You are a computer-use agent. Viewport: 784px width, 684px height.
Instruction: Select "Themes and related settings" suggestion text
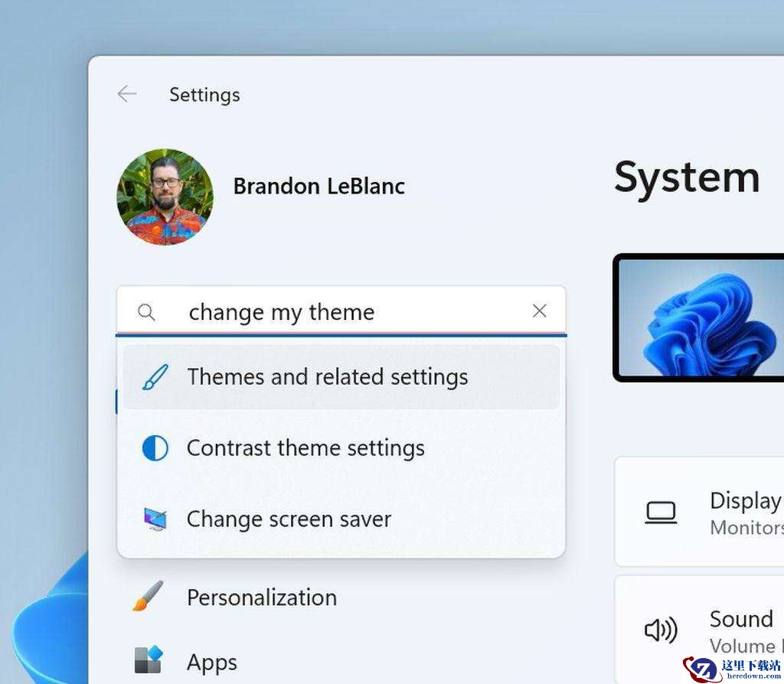pyautogui.click(x=328, y=377)
